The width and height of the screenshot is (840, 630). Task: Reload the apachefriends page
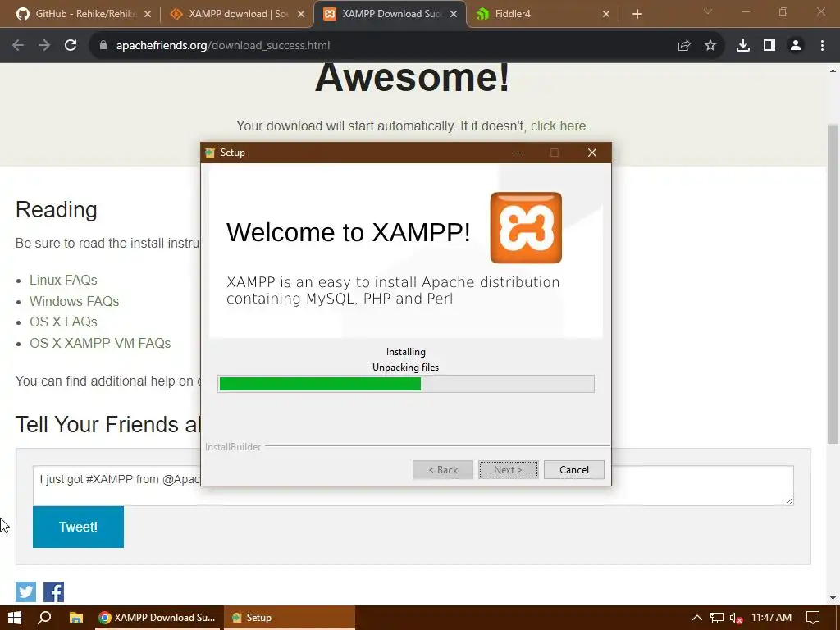coord(71,46)
